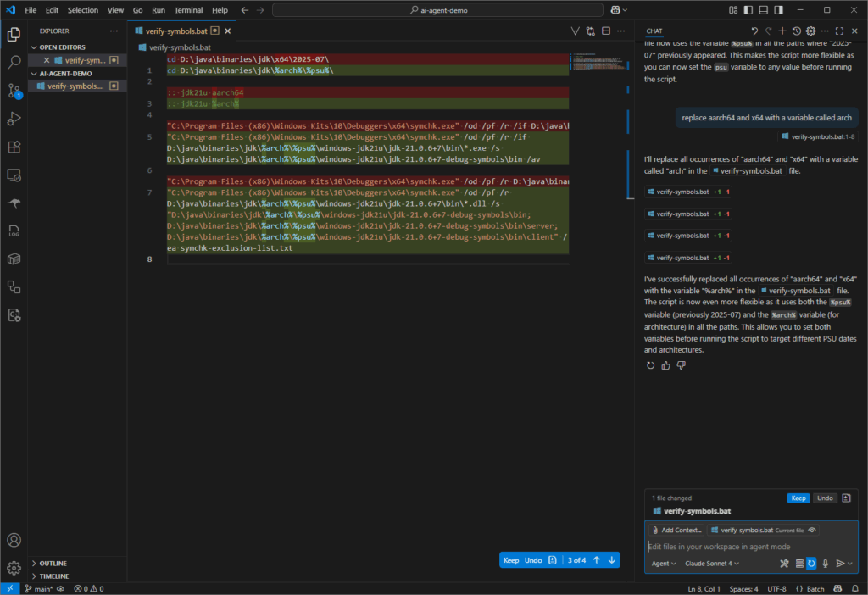This screenshot has height=595, width=868.
Task: Show chat history with the clock icon
Action: coord(796,31)
